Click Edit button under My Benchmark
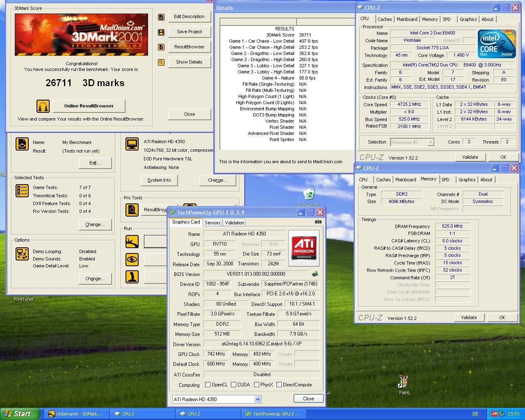Screen dimensions: 525x420 pyautogui.click(x=95, y=163)
